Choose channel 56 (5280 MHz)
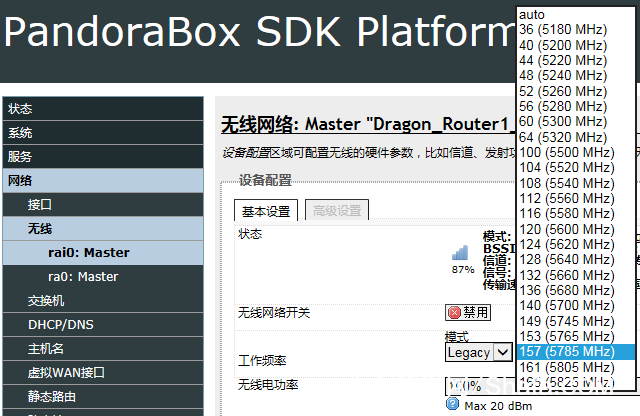 click(x=576, y=106)
